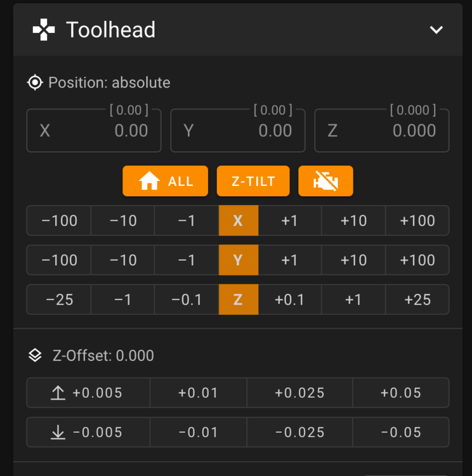Screen dimensions: 472x476
Task: Move Z axis by -0.1
Action: [x=187, y=300]
